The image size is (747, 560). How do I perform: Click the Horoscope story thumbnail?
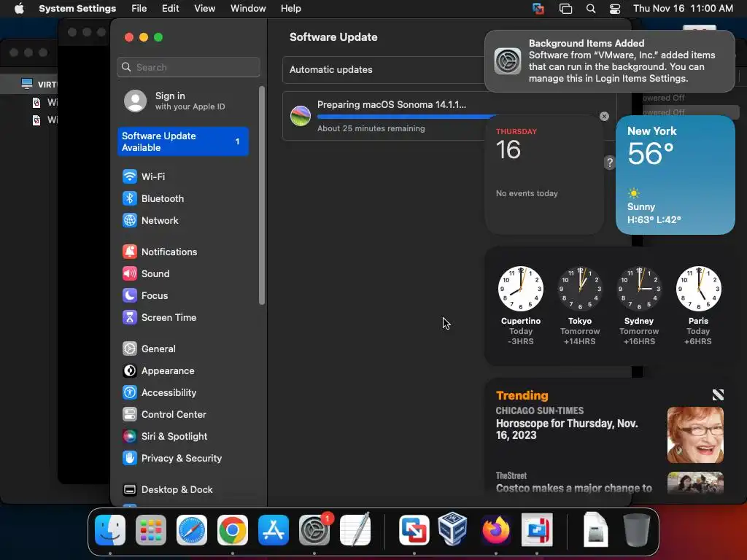click(695, 435)
